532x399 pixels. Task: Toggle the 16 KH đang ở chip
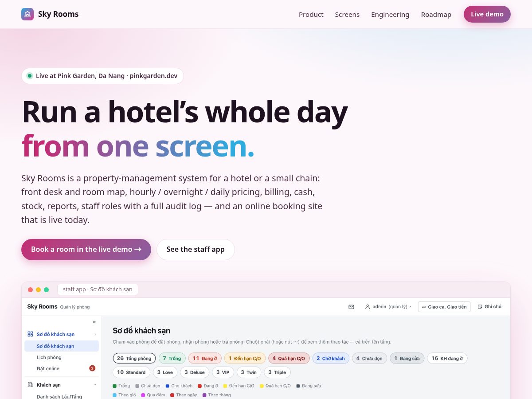click(447, 358)
